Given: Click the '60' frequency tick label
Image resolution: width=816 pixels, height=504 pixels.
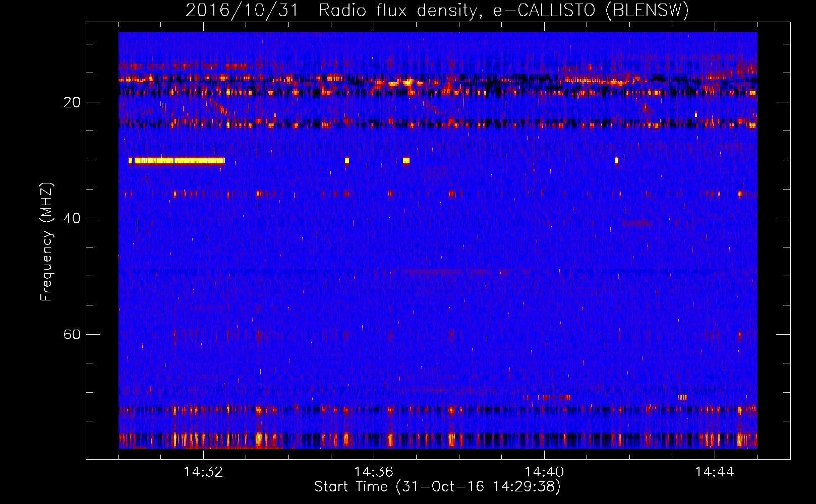Looking at the screenshot, I should click(72, 334).
